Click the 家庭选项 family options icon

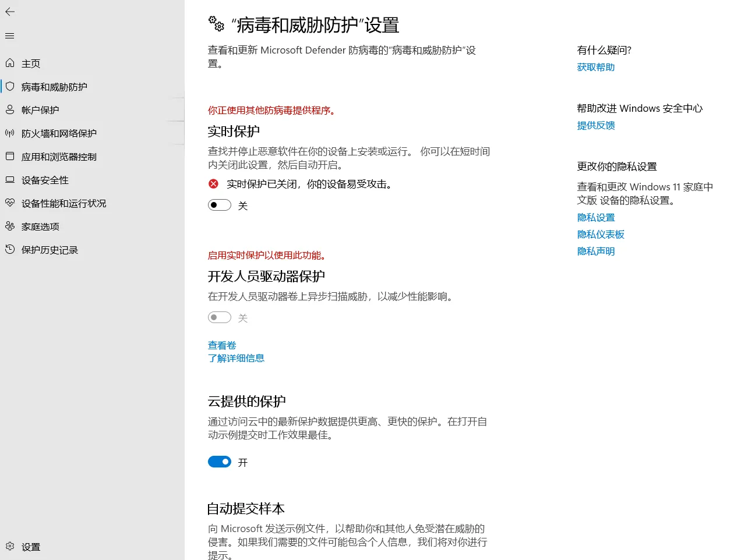pos(9,226)
